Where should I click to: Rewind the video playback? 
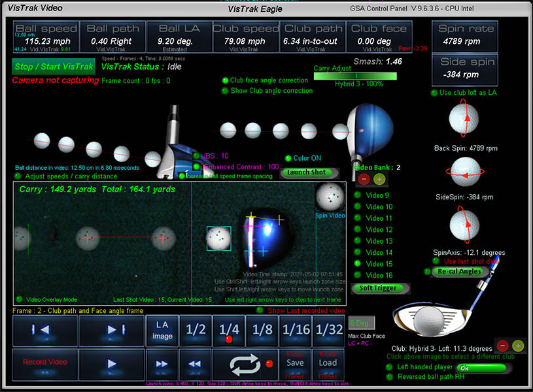[195, 364]
